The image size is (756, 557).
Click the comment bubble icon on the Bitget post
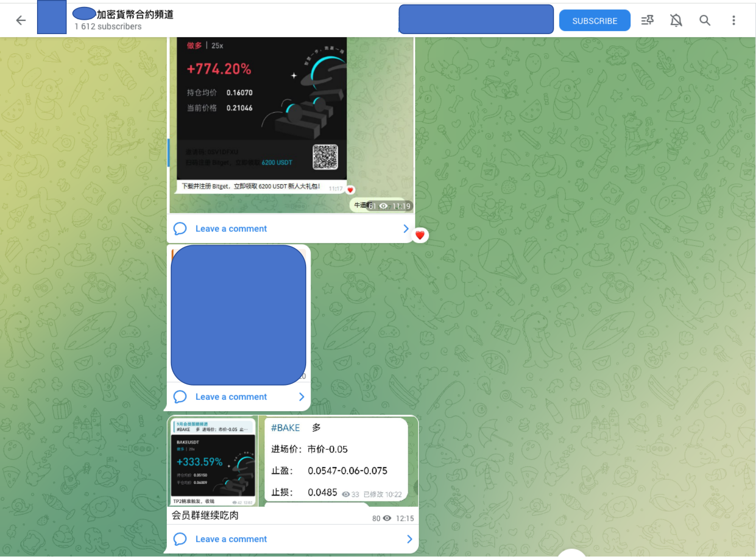180,228
